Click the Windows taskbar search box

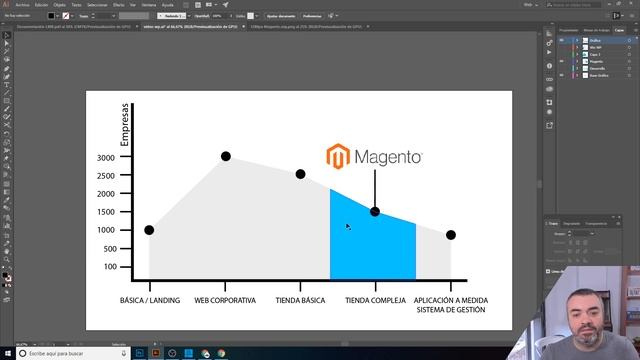[x=73, y=353]
